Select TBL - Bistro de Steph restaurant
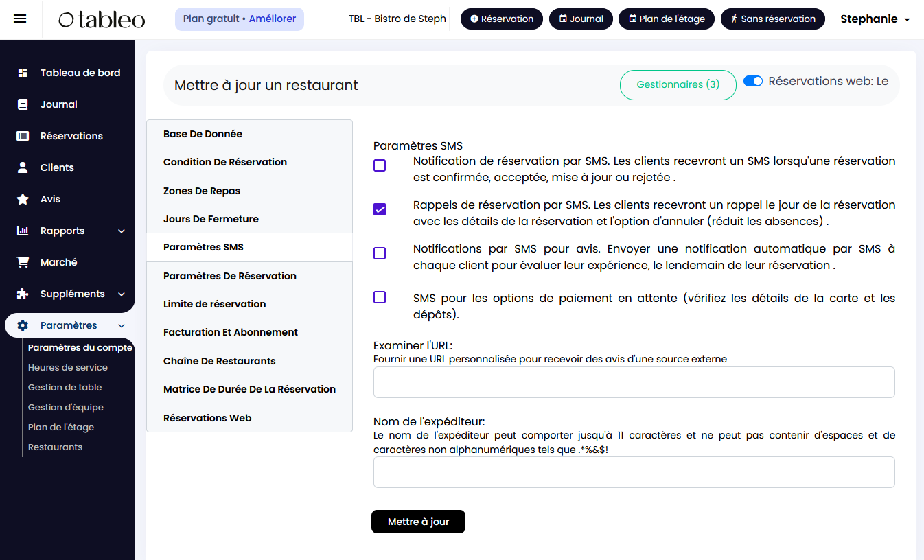 (x=397, y=19)
